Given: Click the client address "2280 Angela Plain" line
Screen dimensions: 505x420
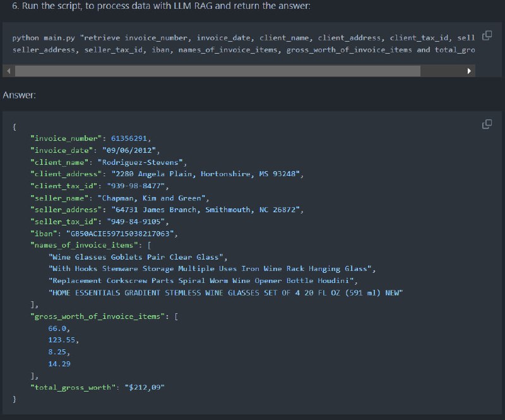Looking at the screenshot, I should [x=206, y=174].
